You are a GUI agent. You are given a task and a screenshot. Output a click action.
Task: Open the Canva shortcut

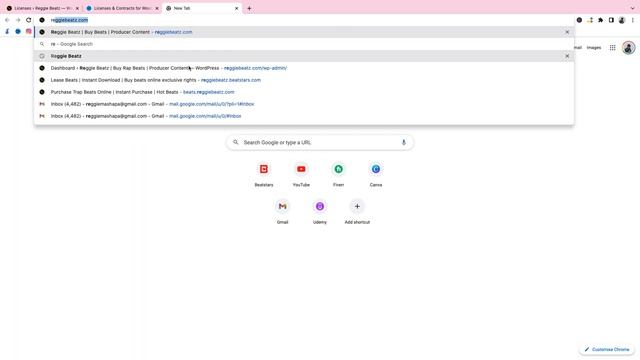click(x=376, y=175)
